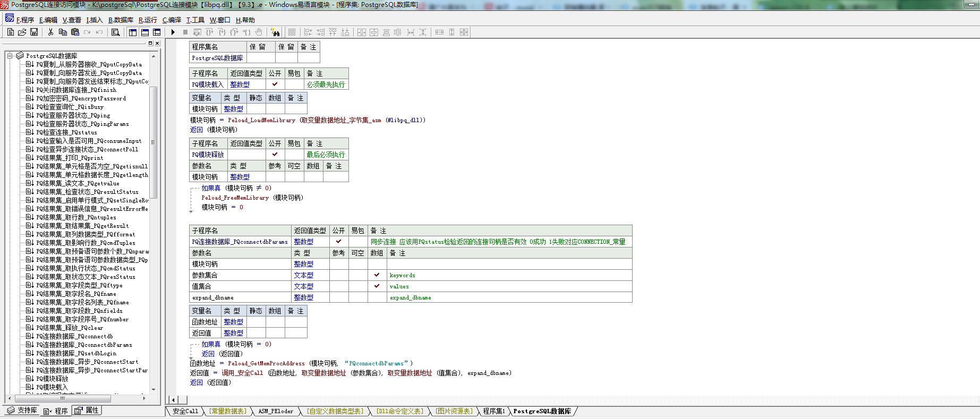Open the B.数据库 menu
This screenshot has width=980, height=419.
click(x=121, y=20)
